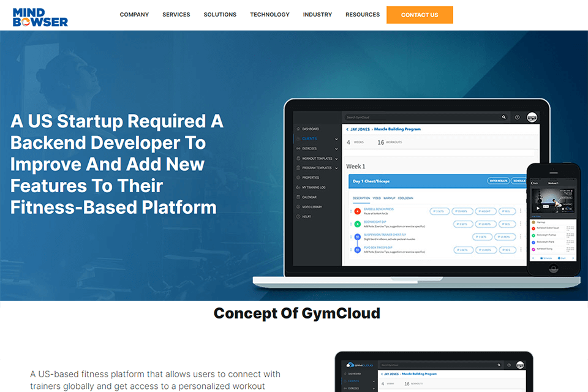The width and height of the screenshot is (588, 392).
Task: Select Clients in the laptop mockup sidebar
Action: [309, 138]
